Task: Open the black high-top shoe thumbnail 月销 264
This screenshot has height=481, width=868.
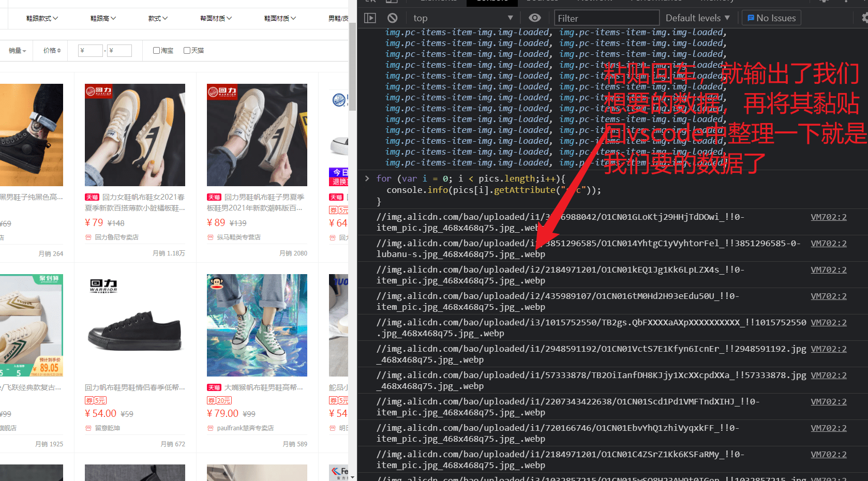Action: (31, 135)
